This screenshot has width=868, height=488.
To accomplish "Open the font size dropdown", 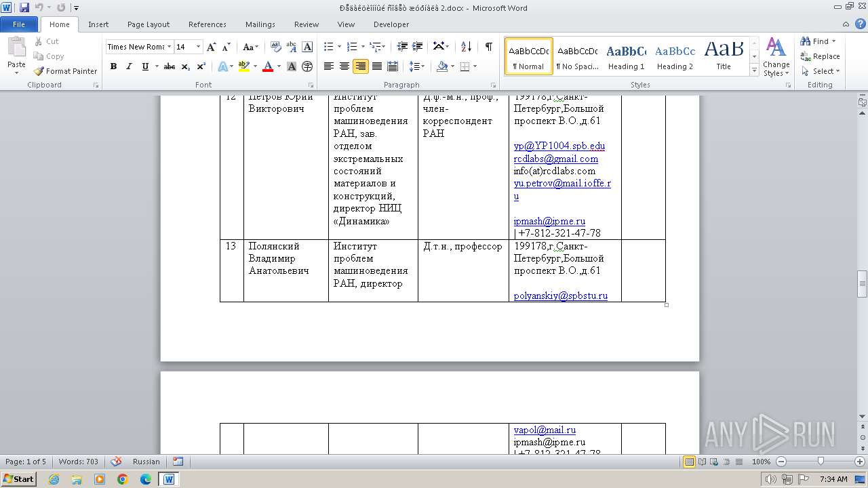I will pos(198,47).
